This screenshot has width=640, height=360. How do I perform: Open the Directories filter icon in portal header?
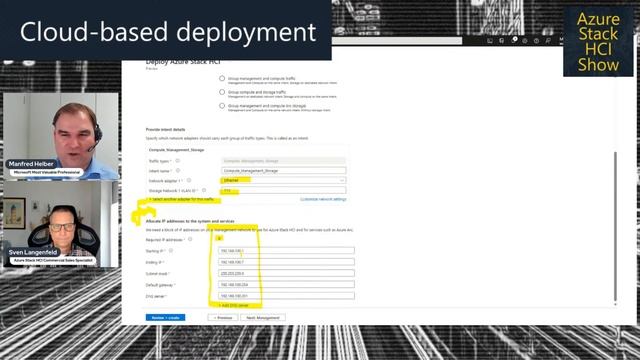point(502,40)
